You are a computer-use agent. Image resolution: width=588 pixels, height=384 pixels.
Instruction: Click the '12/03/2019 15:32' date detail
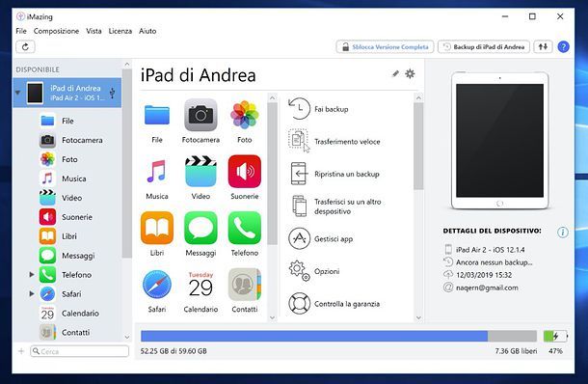click(484, 275)
